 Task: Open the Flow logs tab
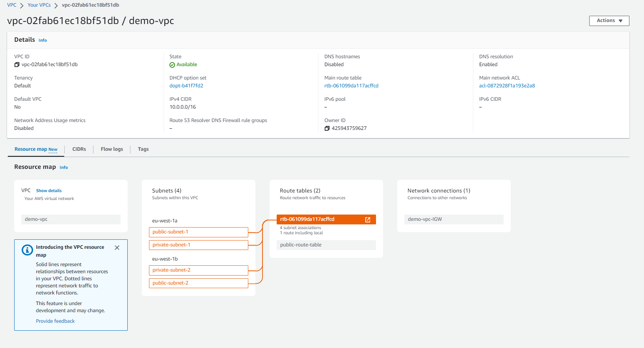(x=112, y=149)
